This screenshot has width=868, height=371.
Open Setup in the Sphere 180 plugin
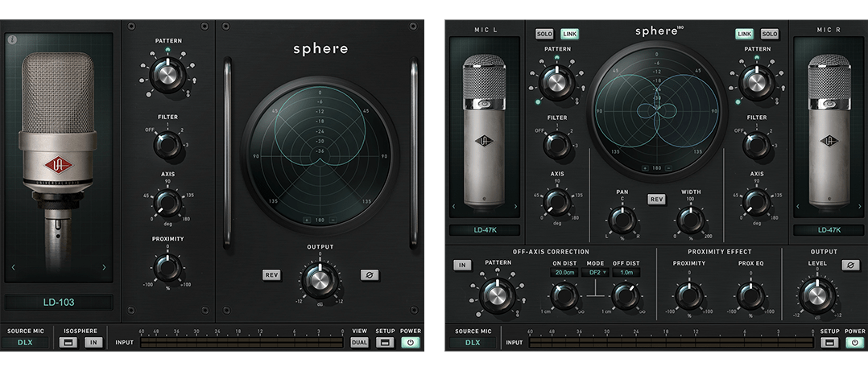829,342
